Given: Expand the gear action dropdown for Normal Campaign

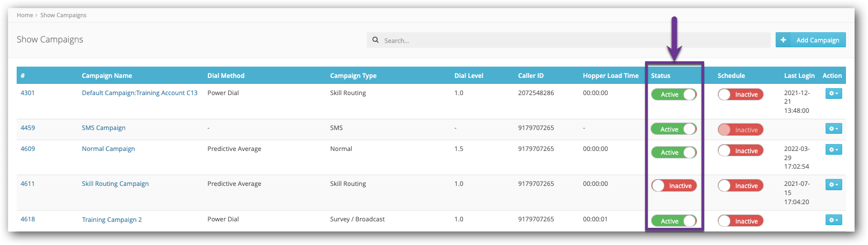Looking at the screenshot, I should coord(833,149).
